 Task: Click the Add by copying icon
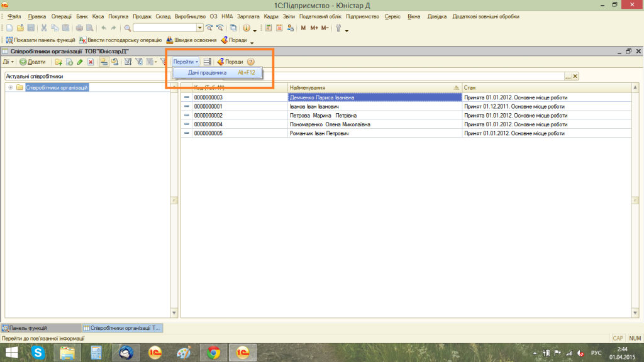point(69,62)
